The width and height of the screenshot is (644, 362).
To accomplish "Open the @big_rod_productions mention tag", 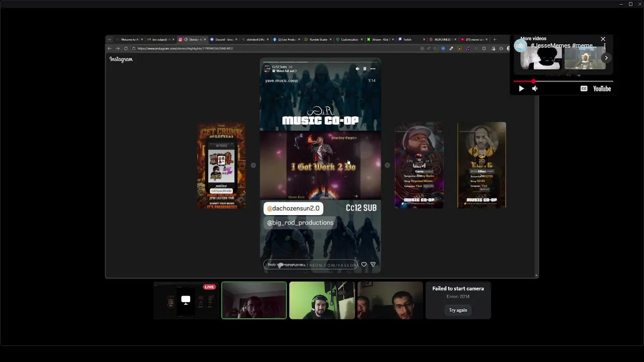I will (x=300, y=223).
